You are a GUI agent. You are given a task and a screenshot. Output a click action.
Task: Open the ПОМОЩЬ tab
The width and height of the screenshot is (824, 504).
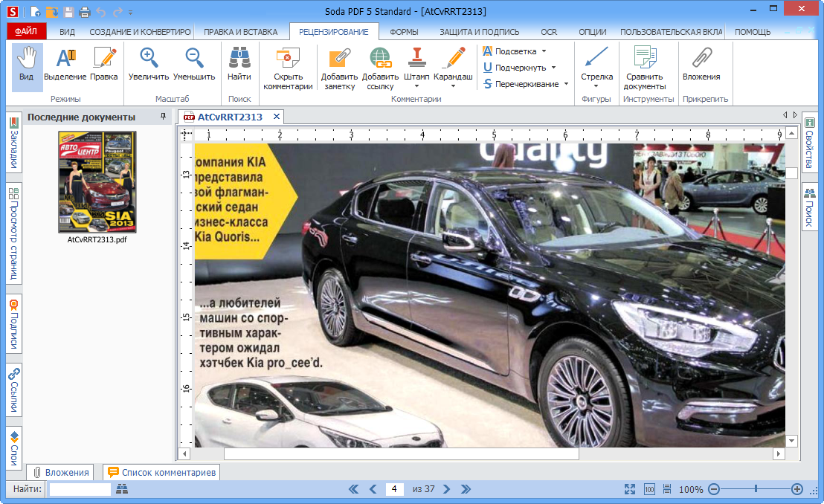(753, 32)
